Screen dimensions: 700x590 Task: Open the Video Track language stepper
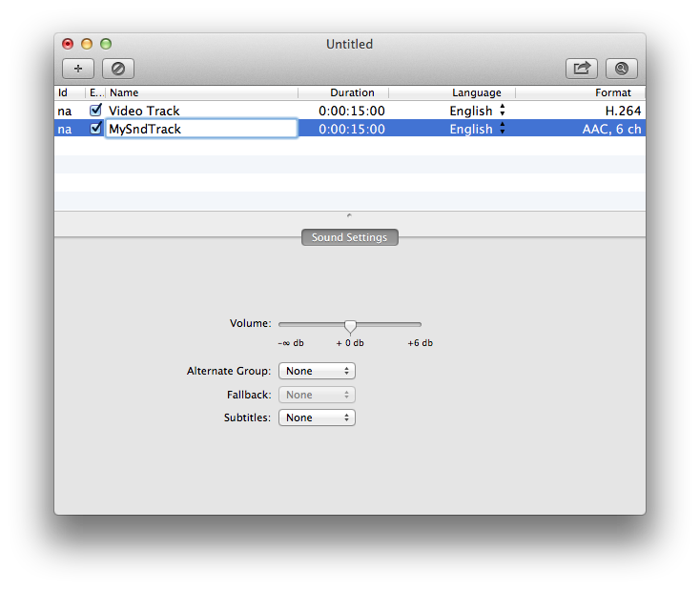pyautogui.click(x=503, y=110)
